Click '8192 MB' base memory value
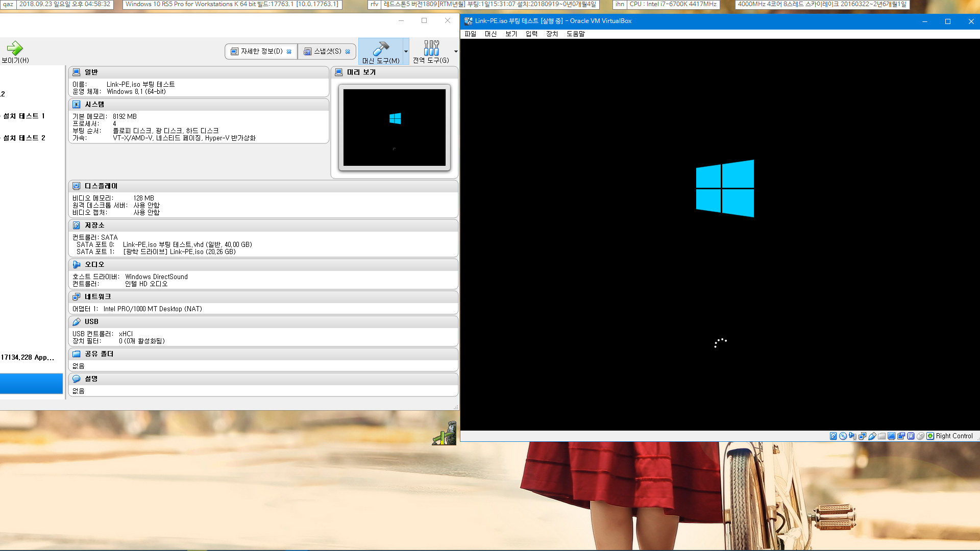The image size is (980, 551). click(x=125, y=116)
